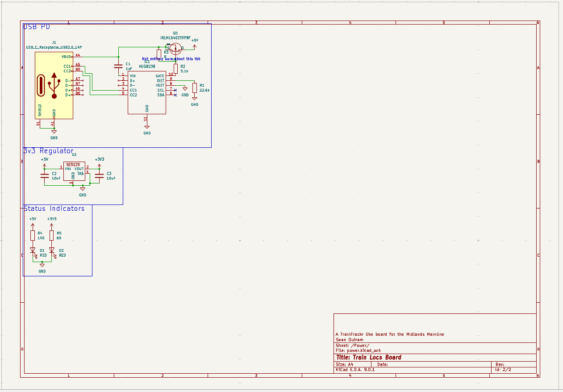Select the note 'Not entirely sure about this tbh'

(x=171, y=58)
